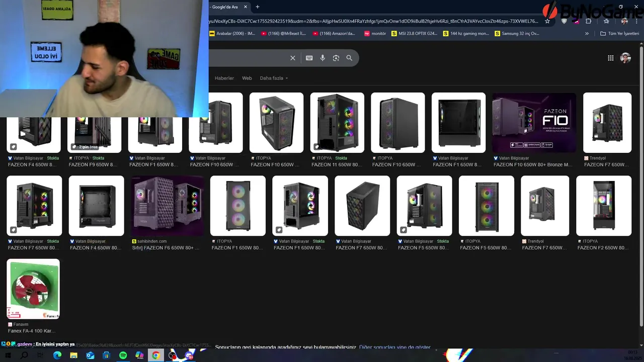Open Spotify from the taskbar
644x362 pixels.
point(123,355)
